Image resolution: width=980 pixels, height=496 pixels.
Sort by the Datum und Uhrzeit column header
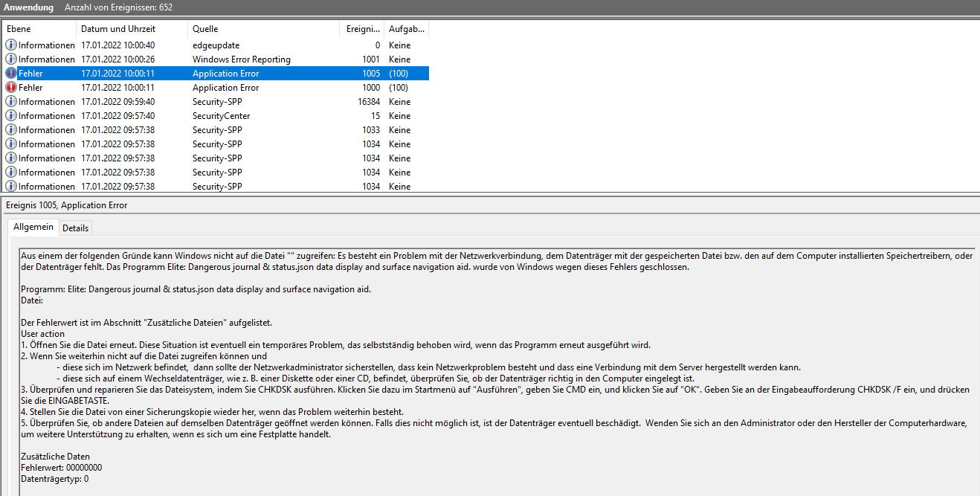tap(132, 29)
